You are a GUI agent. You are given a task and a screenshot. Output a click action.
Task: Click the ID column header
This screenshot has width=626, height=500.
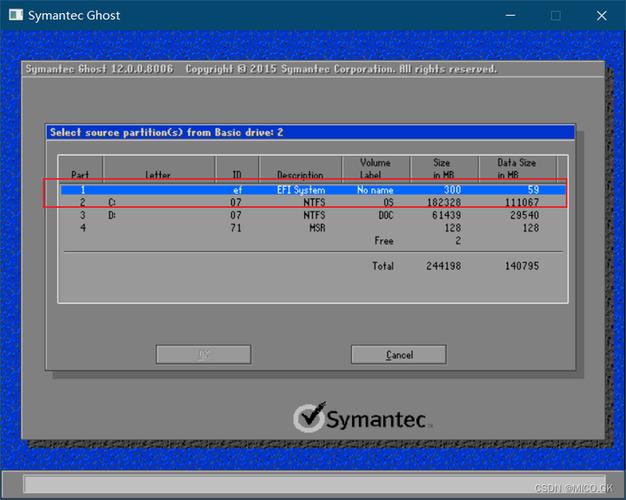[x=237, y=174]
